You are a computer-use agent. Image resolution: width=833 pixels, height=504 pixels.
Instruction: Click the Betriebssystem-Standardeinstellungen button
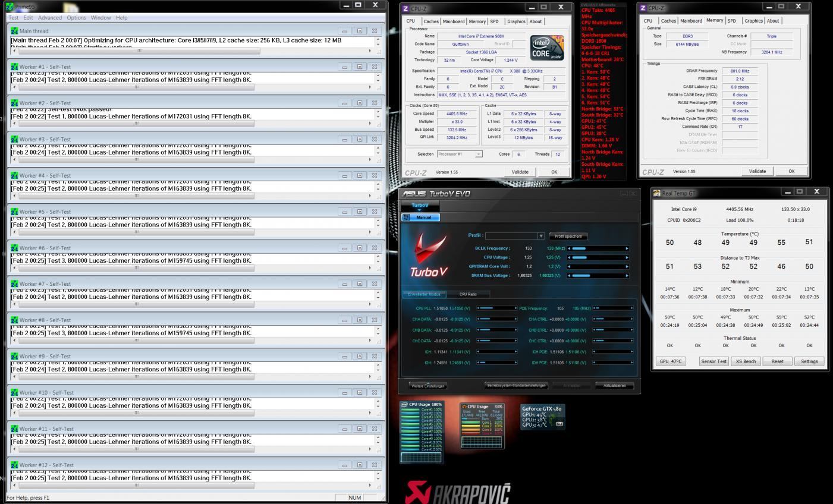click(x=515, y=385)
